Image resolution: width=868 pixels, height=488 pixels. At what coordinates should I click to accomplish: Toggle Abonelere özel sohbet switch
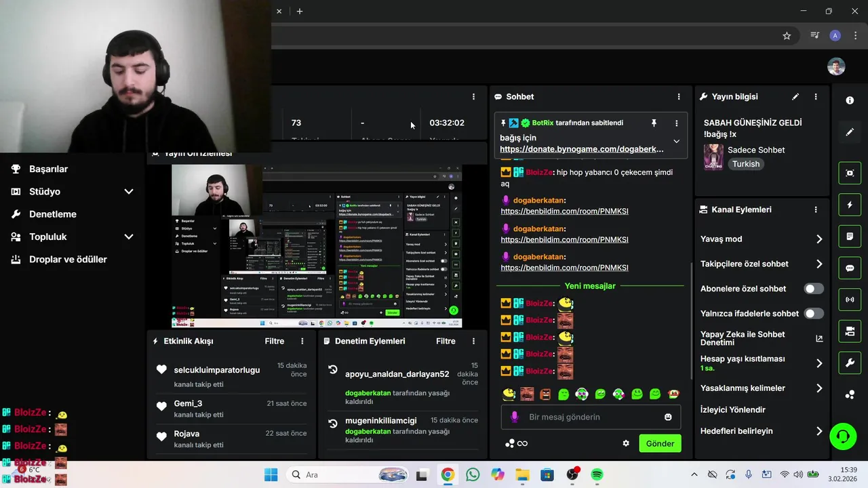point(814,289)
